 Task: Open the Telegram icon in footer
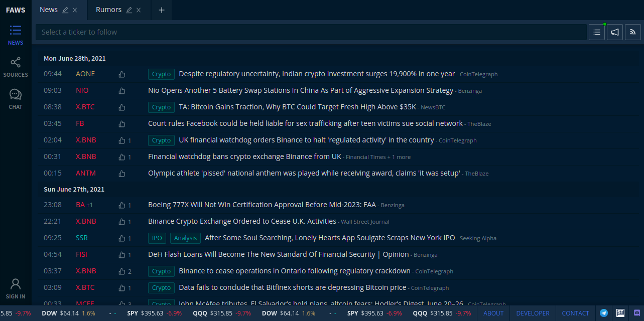point(604,313)
